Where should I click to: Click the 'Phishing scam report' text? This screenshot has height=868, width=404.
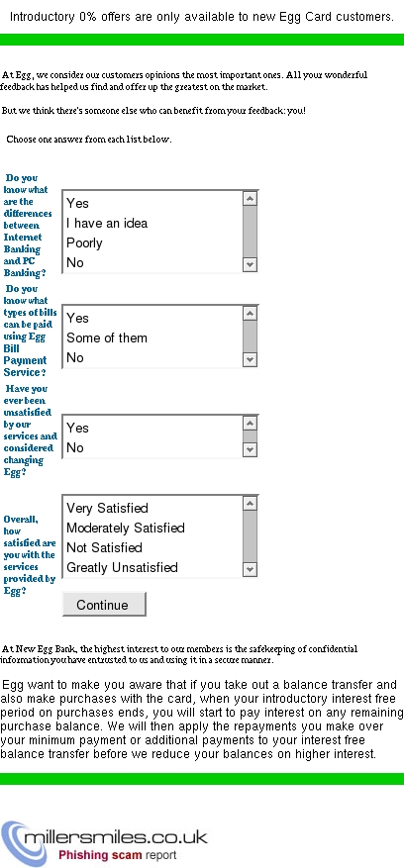click(118, 855)
